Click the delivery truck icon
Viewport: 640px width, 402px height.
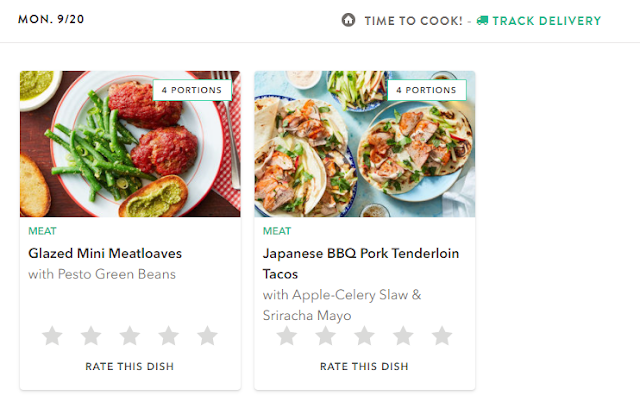click(482, 20)
